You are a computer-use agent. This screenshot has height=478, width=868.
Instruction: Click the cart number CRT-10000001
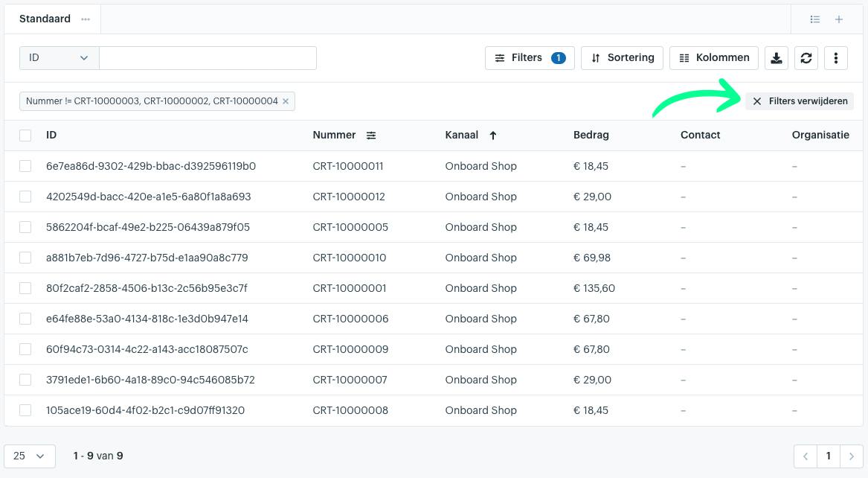pos(350,288)
